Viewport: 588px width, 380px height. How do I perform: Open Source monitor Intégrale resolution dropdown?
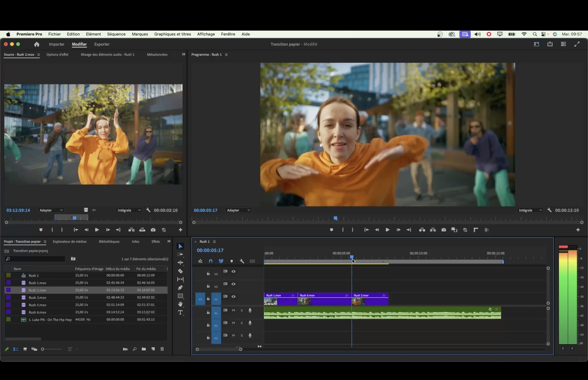129,210
